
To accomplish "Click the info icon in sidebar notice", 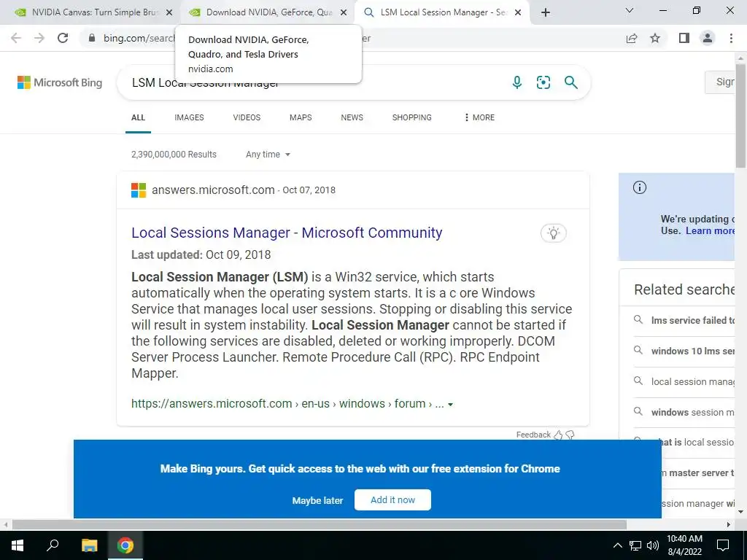I will 639,187.
